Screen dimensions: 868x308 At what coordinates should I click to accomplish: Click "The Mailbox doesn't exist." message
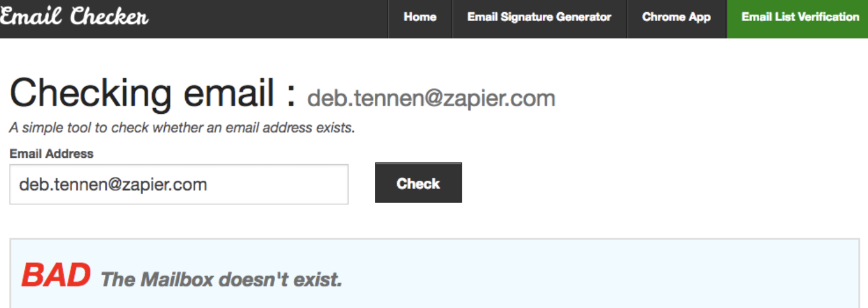pyautogui.click(x=221, y=279)
